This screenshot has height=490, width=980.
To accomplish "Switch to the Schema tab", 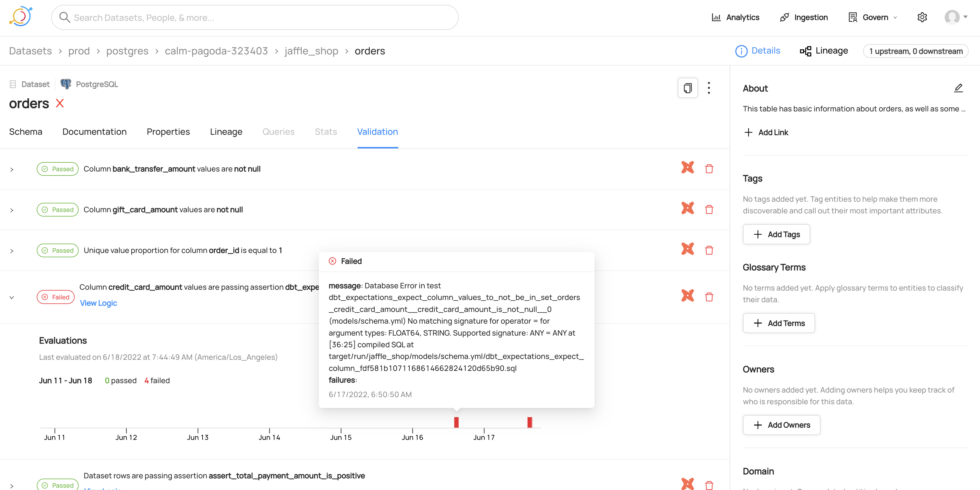I will click(x=25, y=132).
